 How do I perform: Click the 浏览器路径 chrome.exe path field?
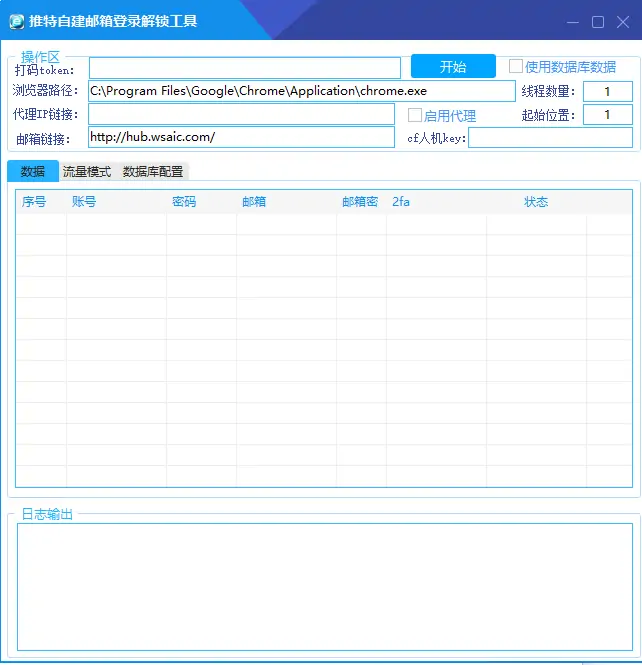pos(302,91)
